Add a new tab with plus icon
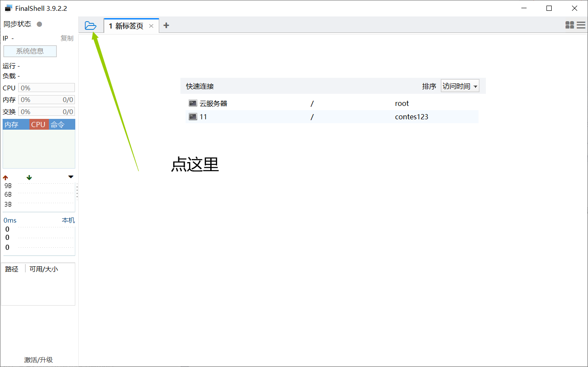Viewport: 588px width, 367px height. (x=166, y=26)
